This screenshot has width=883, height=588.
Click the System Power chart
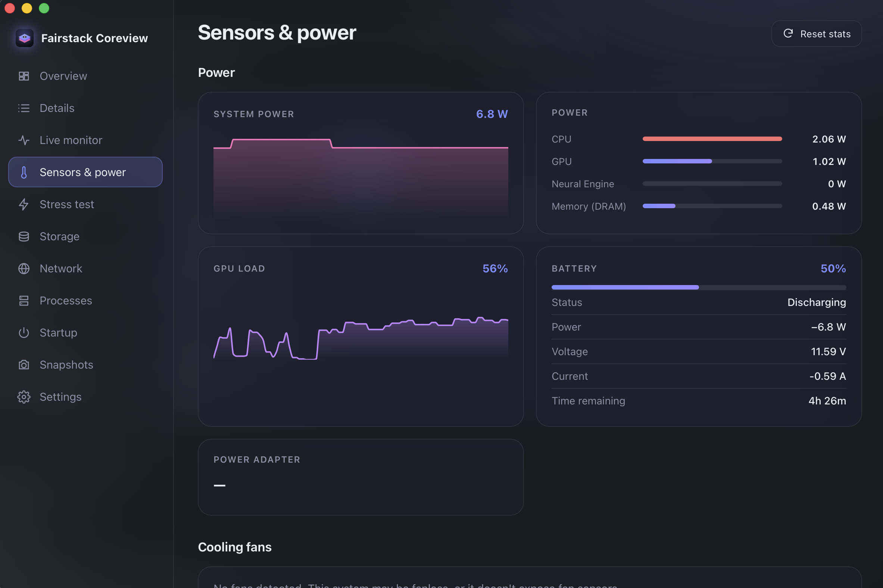[361, 178]
